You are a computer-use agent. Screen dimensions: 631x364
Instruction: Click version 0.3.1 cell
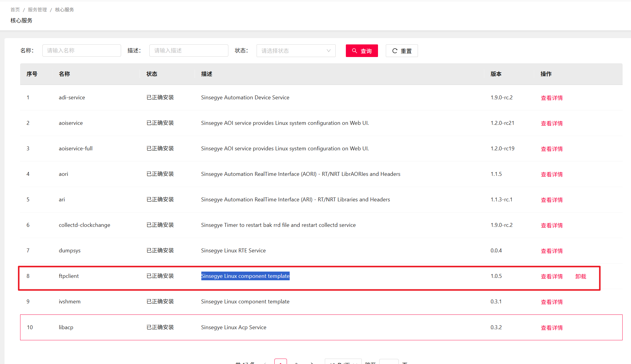coord(496,302)
